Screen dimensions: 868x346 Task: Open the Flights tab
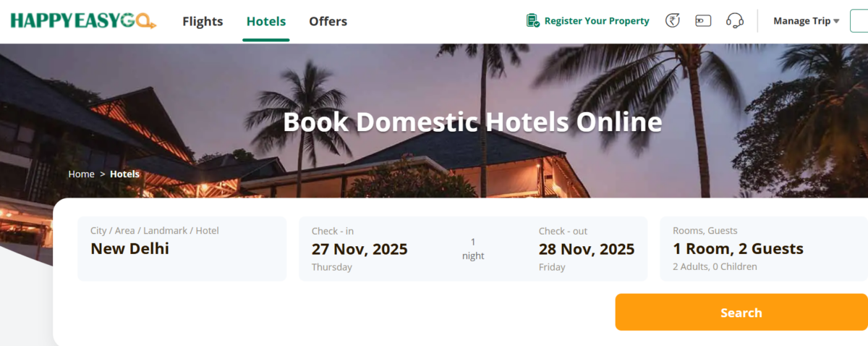coord(203,22)
